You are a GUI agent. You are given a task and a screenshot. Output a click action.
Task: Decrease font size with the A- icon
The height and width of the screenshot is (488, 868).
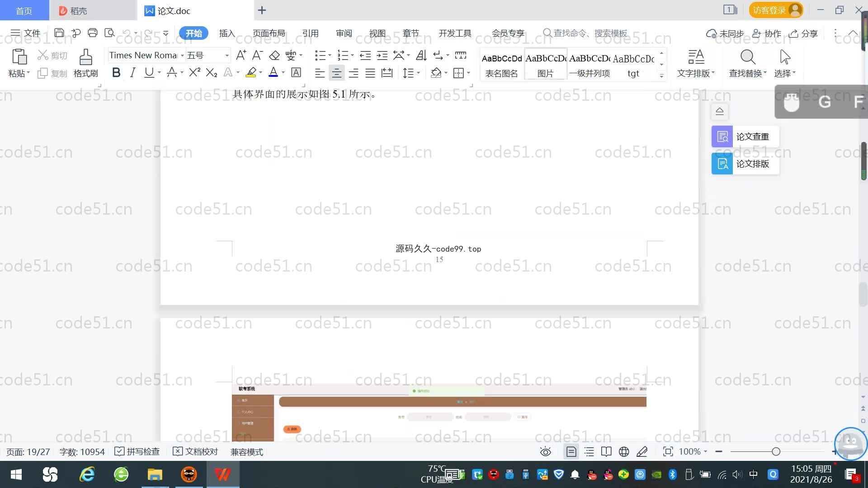point(257,55)
